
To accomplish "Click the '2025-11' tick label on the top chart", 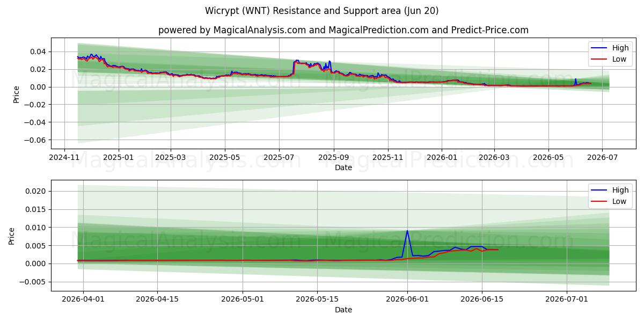I will [x=387, y=157].
